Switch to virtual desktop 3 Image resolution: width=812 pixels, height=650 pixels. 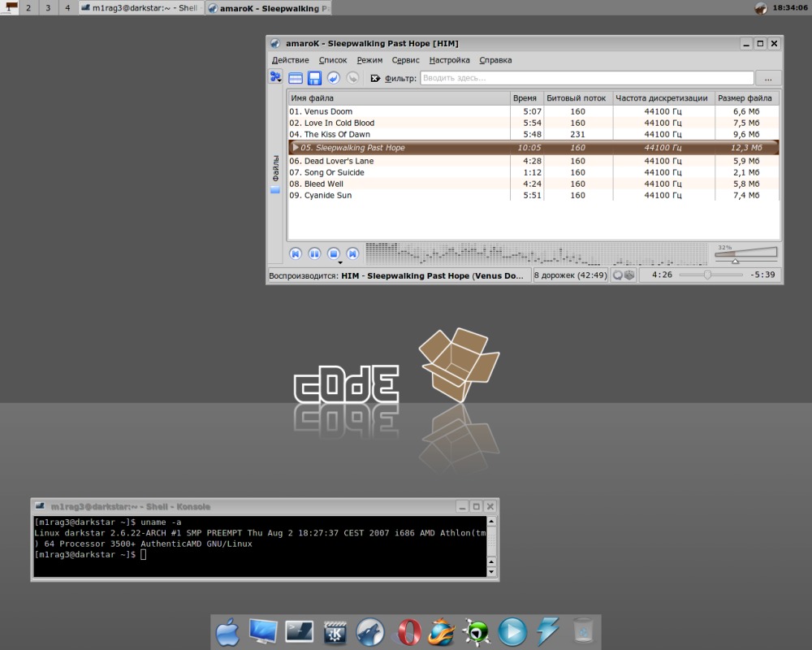[x=48, y=8]
